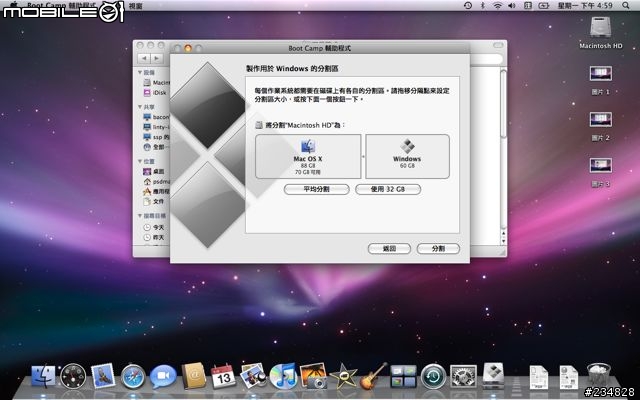Screen dimensions: 640x400
Task: Open the Bluetooth menu bar icon
Action: tap(482, 5)
